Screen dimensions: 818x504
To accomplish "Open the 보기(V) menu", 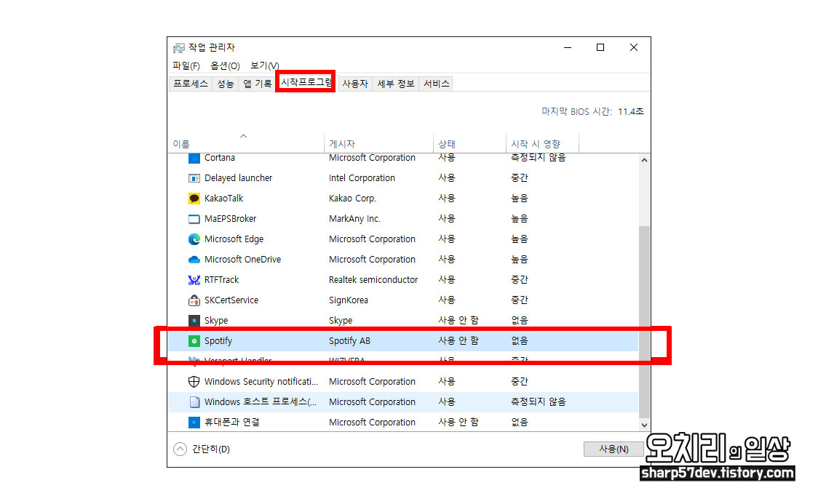I will click(264, 65).
